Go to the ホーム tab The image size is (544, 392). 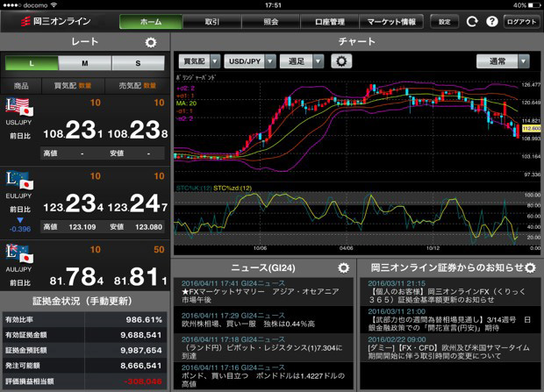coord(151,22)
